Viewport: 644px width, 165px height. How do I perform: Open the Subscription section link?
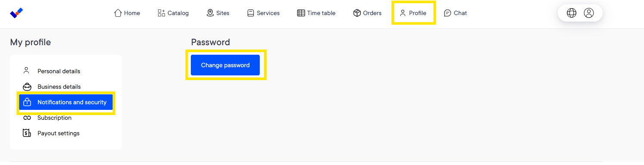click(54, 118)
